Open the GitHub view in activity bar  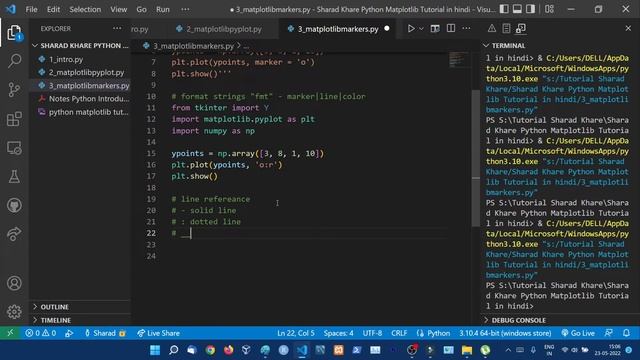point(14,205)
